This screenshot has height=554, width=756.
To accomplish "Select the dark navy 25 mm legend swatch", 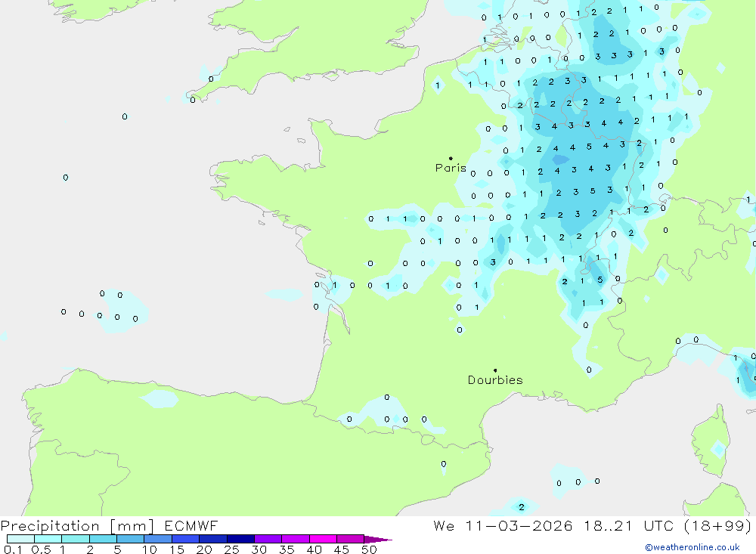I will tap(240, 539).
